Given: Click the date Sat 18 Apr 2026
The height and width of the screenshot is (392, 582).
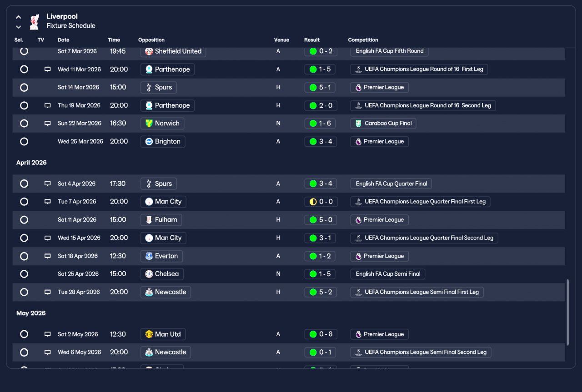Looking at the screenshot, I should 78,256.
